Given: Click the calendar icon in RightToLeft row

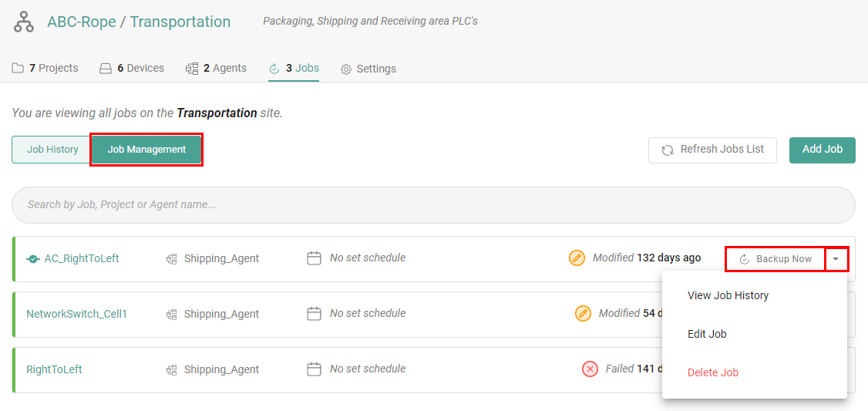Looking at the screenshot, I should point(314,369).
